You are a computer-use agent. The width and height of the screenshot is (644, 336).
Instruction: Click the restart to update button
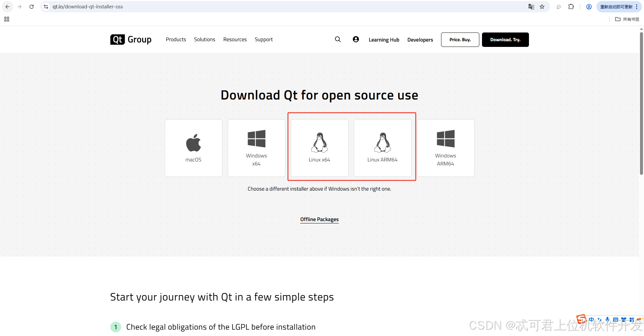click(619, 7)
